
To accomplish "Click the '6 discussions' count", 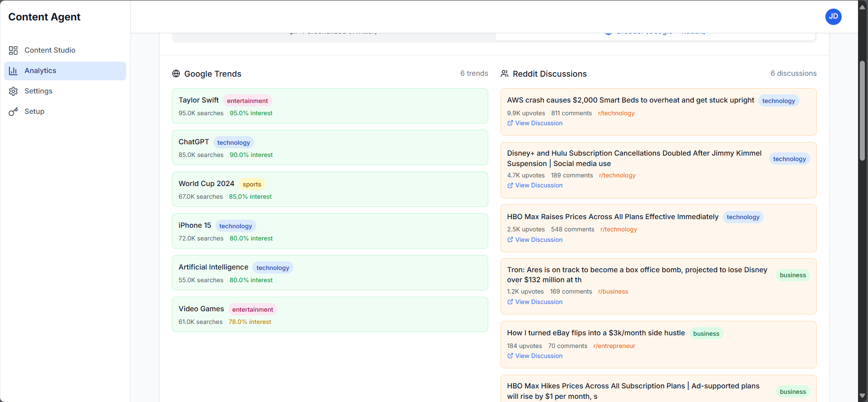I will pyautogui.click(x=793, y=74).
